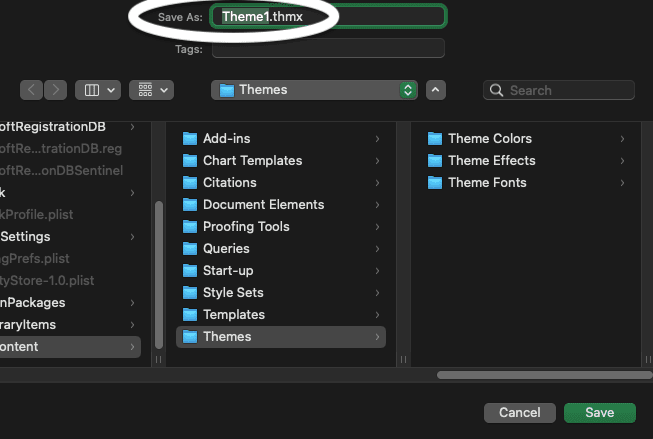Open the group-by icon menu
653x439 pixels.
pyautogui.click(x=151, y=90)
